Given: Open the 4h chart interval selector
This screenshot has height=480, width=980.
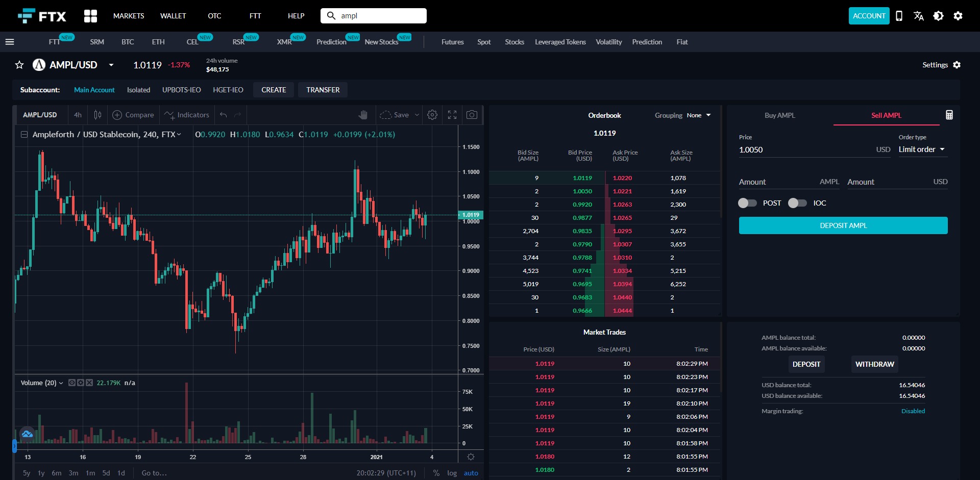Looking at the screenshot, I should pos(78,115).
